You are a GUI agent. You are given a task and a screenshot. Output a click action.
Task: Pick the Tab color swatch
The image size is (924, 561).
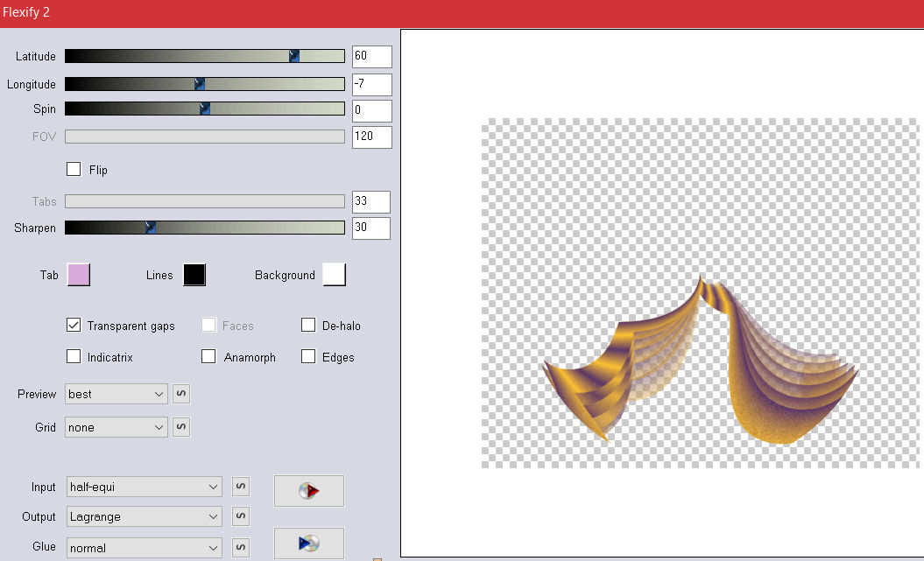click(x=79, y=275)
